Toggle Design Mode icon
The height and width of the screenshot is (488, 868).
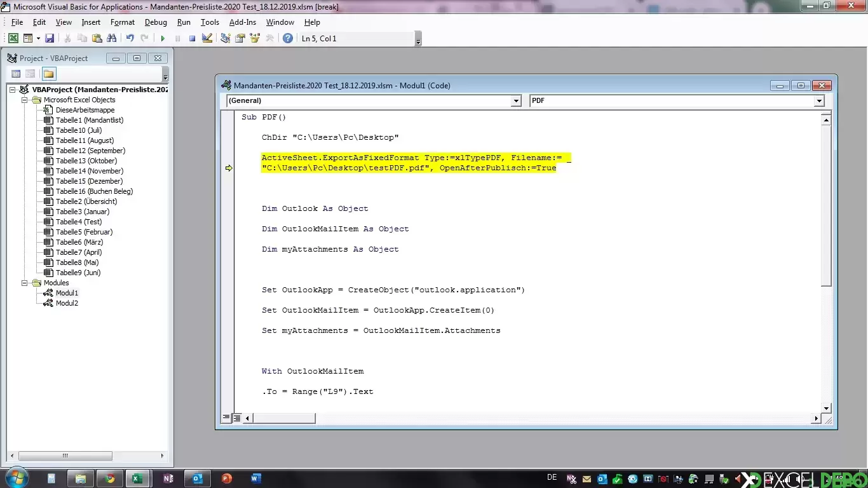pyautogui.click(x=207, y=38)
